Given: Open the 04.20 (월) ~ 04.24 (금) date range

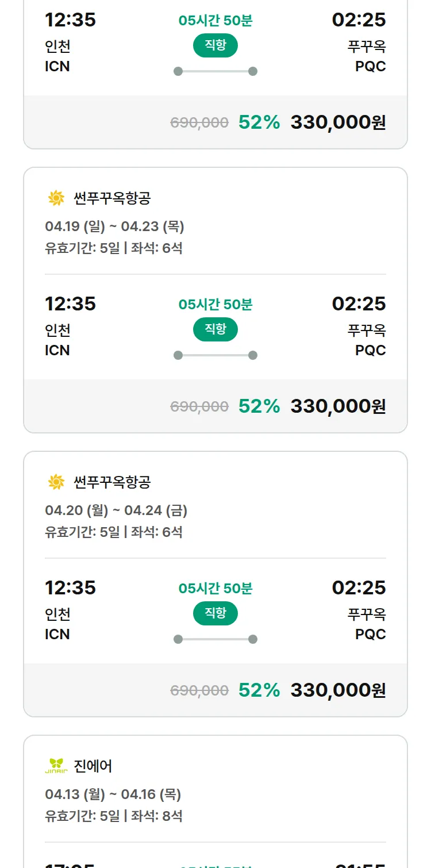Looking at the screenshot, I should (116, 510).
